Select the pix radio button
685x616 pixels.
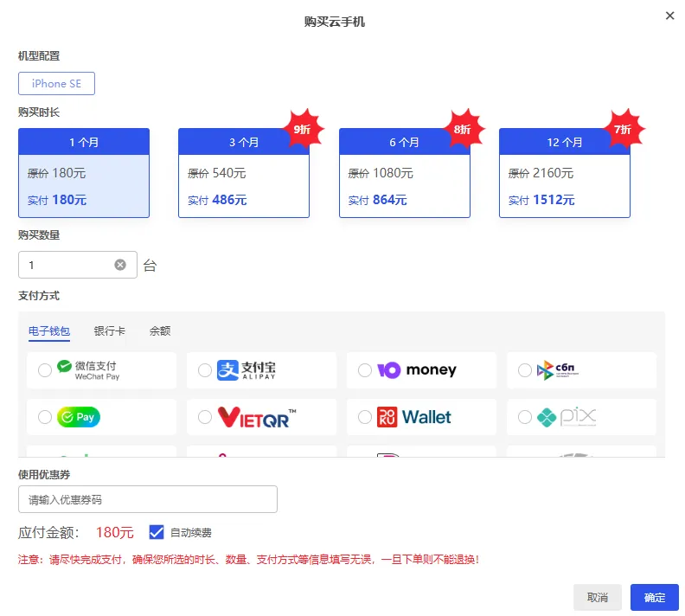click(x=525, y=417)
